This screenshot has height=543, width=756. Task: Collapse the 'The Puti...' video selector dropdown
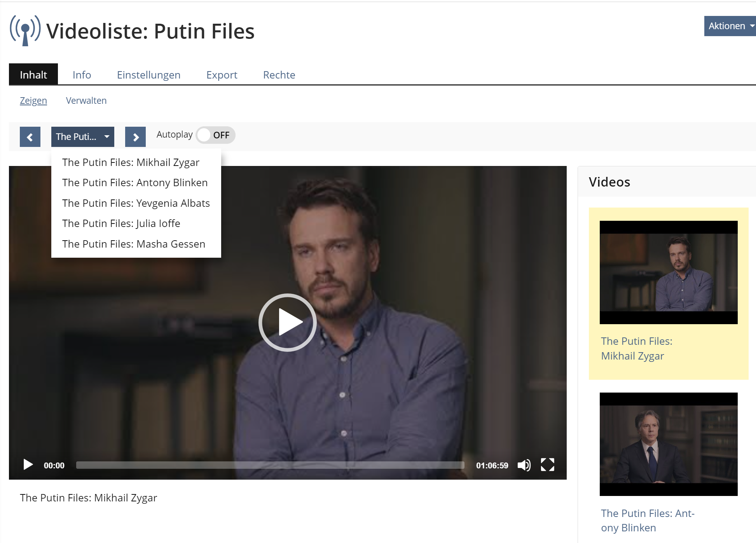pos(82,137)
